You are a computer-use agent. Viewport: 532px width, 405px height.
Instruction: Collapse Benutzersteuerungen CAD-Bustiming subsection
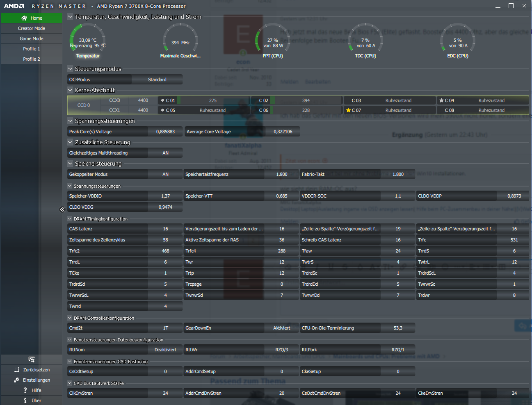click(70, 362)
